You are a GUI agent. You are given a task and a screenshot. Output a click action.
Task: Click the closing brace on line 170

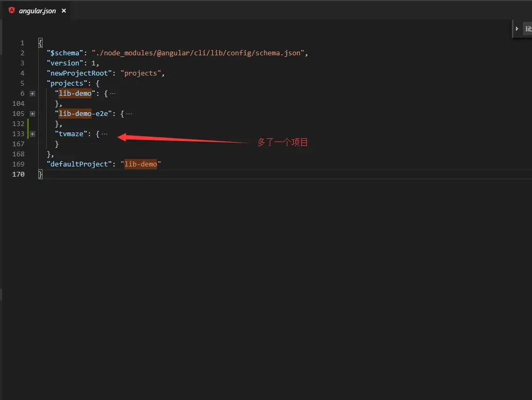40,174
